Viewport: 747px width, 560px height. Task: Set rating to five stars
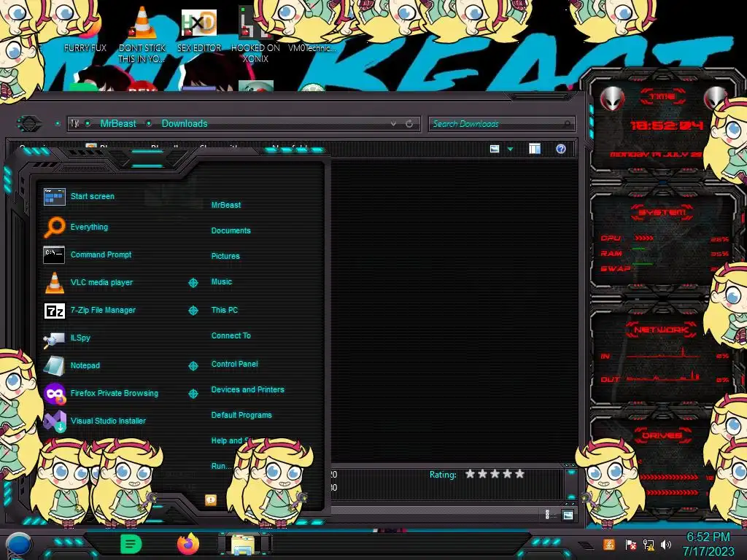tap(519, 474)
